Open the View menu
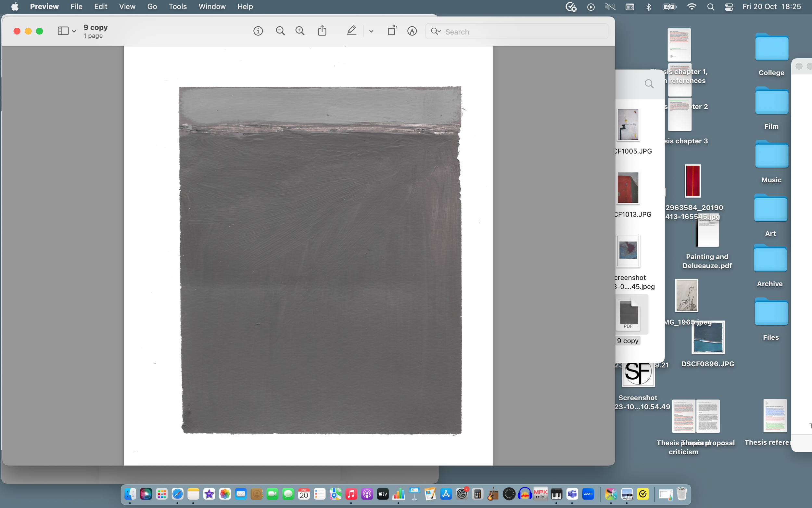 pos(127,7)
